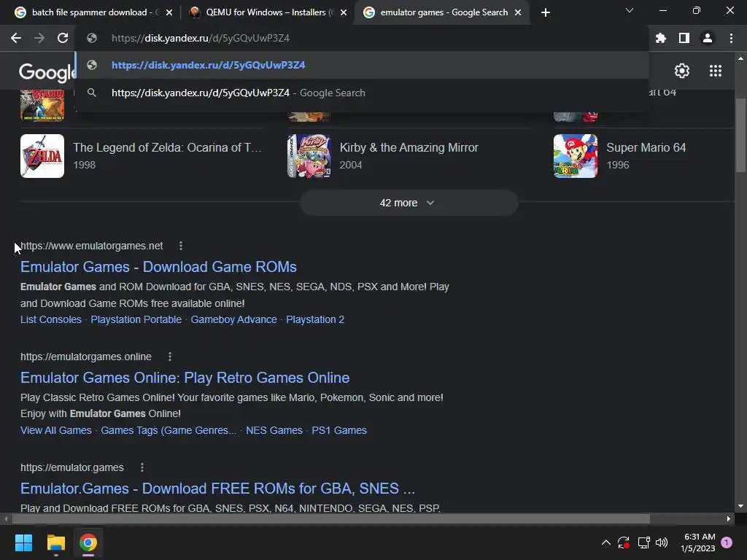Follow the List Consoles sitelink
This screenshot has height=560, width=747.
coord(51,319)
